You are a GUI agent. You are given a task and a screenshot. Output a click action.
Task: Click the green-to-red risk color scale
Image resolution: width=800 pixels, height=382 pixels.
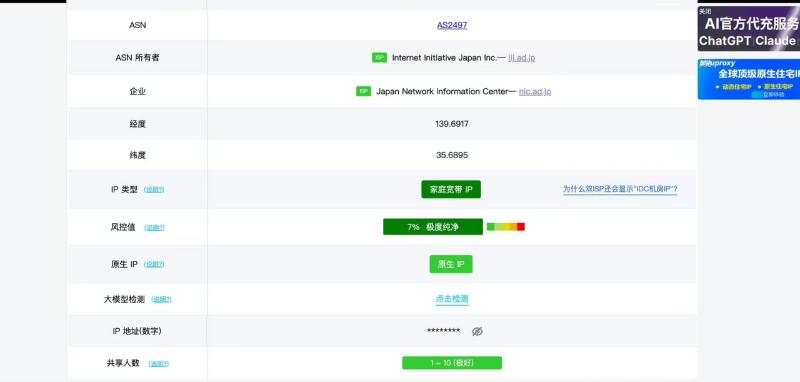506,227
